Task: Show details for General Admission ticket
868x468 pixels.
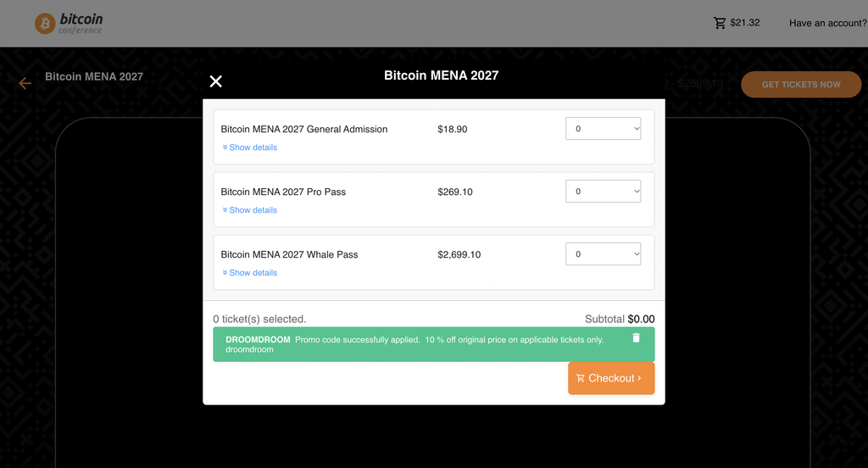Action: tap(250, 148)
